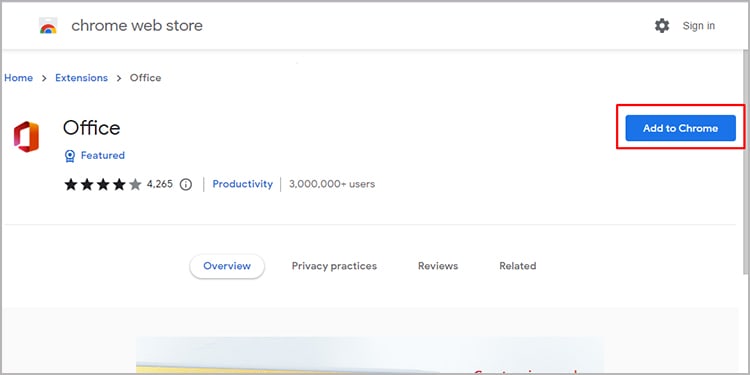Viewport: 750px width, 375px height.
Task: Open the Reviews tab
Action: [438, 266]
